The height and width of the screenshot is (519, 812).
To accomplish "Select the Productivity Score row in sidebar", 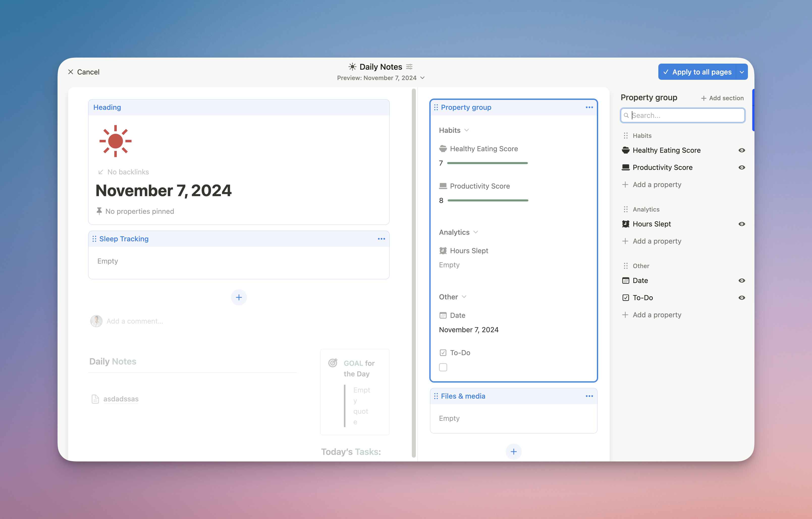I will point(683,167).
